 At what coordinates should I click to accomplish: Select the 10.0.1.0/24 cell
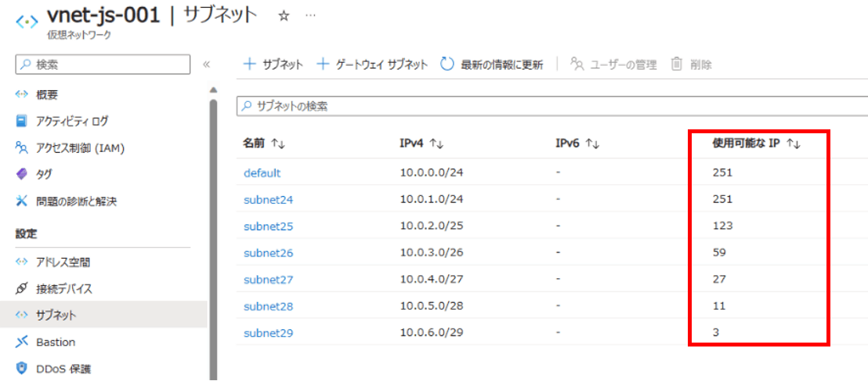pos(431,199)
